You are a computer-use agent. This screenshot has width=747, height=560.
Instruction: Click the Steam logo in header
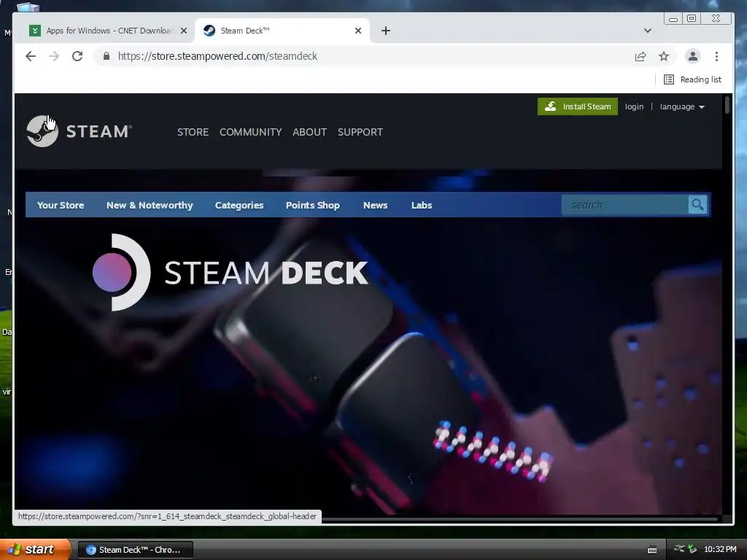[x=79, y=131]
